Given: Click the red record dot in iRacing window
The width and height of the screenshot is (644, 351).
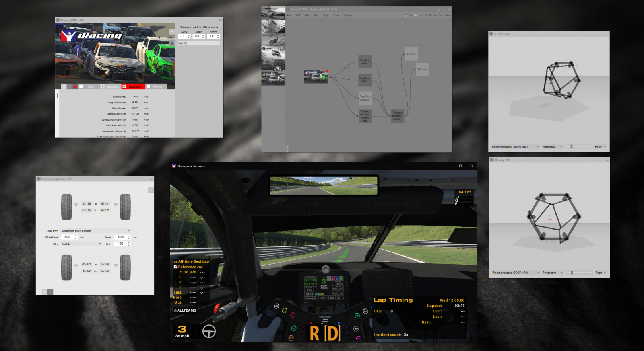Looking at the screenshot, I should pyautogui.click(x=75, y=86).
